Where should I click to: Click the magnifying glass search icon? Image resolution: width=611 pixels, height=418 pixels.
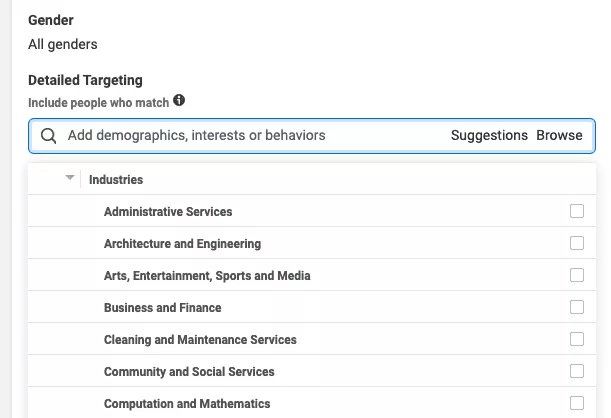(x=49, y=136)
